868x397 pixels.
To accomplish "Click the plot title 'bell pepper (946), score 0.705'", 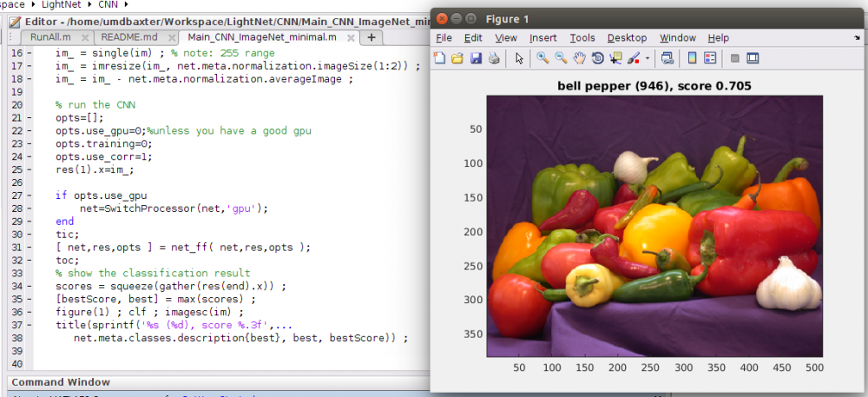I will point(654,85).
